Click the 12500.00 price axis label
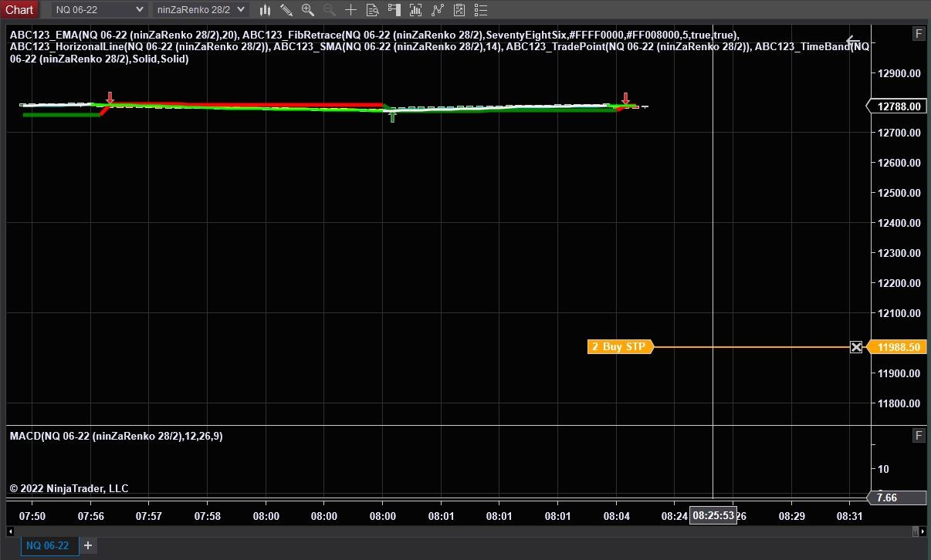The image size is (931, 560). 899,193
